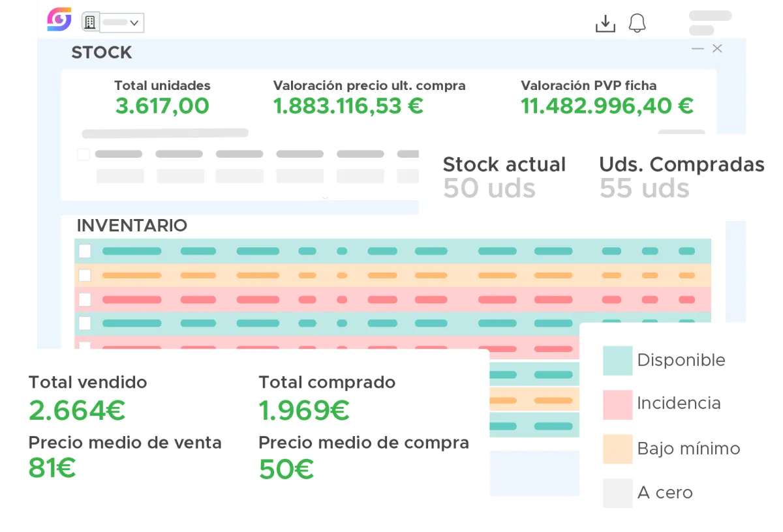Click the Total unidades value 3.617,00
783x532 pixels.
click(162, 106)
